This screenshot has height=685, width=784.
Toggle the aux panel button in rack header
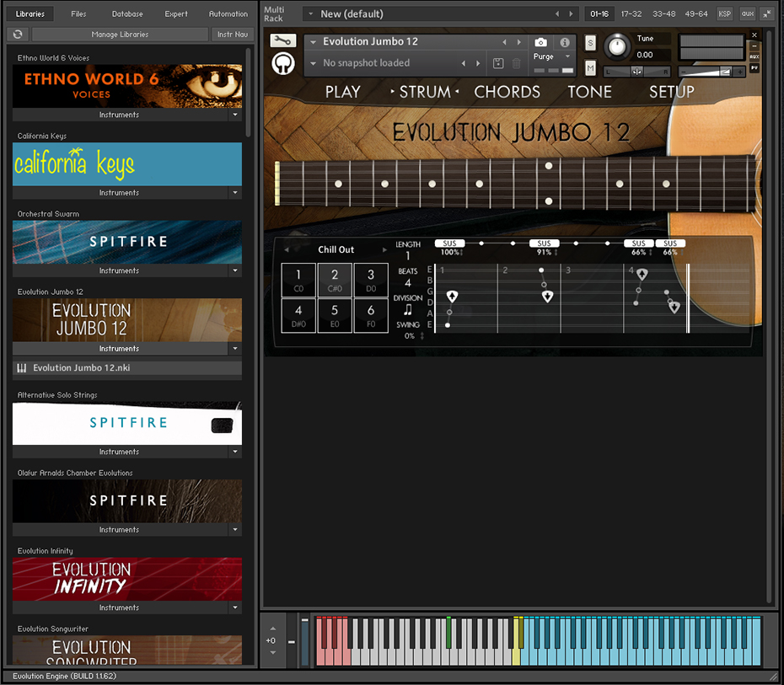point(748,14)
